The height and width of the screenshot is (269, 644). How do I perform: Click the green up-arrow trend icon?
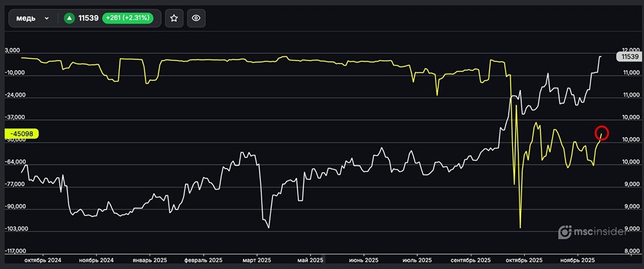(x=69, y=19)
